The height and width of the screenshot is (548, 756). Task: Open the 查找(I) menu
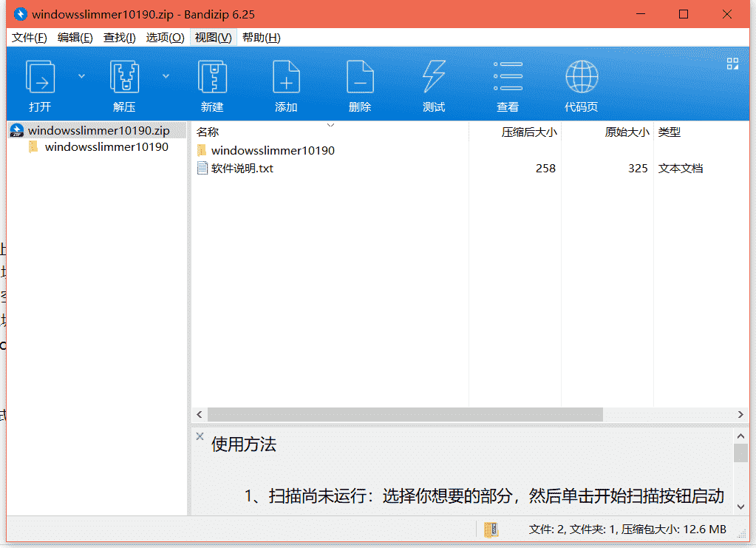pos(119,38)
